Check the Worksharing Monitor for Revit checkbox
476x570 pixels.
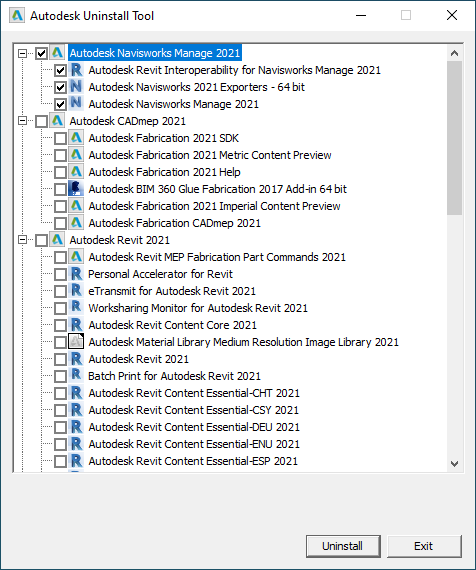(60, 308)
